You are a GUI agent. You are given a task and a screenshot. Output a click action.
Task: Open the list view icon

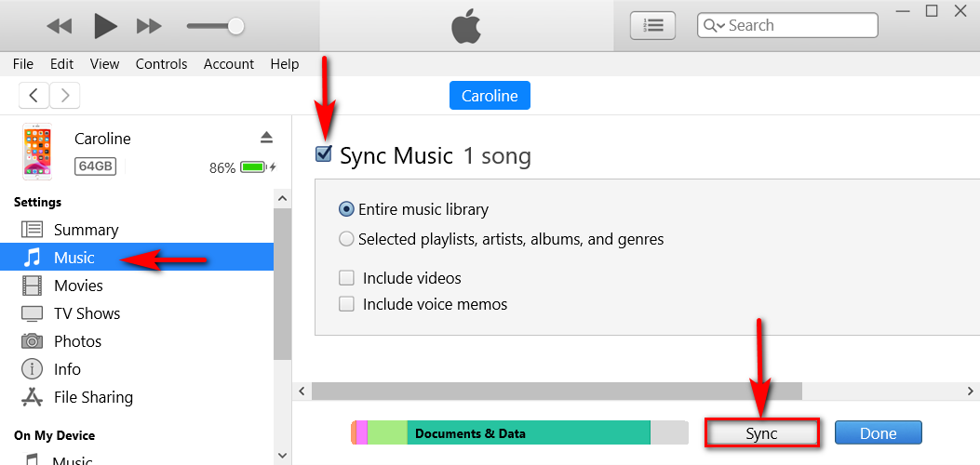[x=652, y=25]
